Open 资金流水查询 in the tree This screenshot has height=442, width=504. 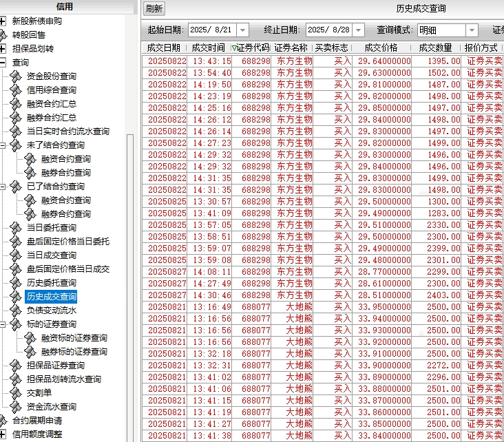tap(52, 407)
